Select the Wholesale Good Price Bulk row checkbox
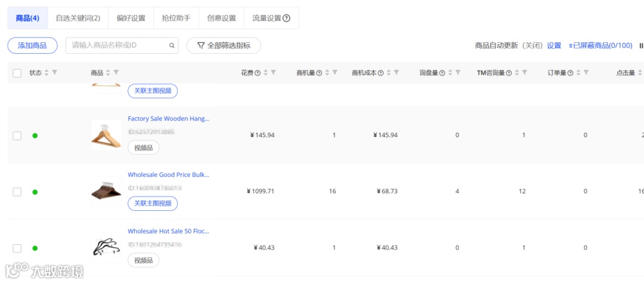The width and height of the screenshot is (644, 283). point(17,192)
